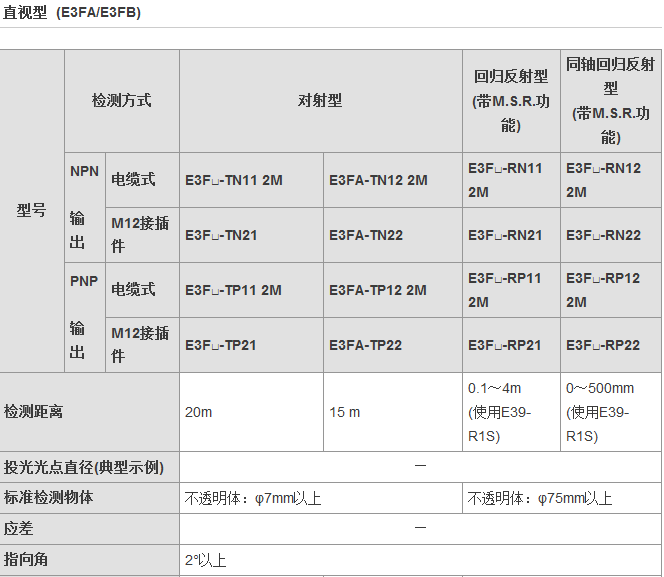Select the E3FA-TP22 model cell
The width and height of the screenshot is (664, 577).
(365, 345)
